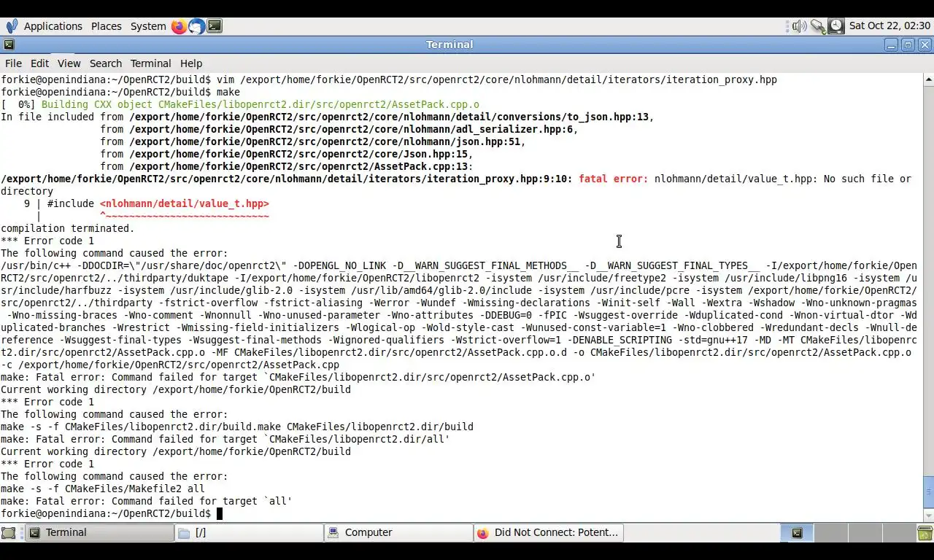Viewport: 934px width, 560px height.
Task: Click the date and time display
Action: coord(889,26)
